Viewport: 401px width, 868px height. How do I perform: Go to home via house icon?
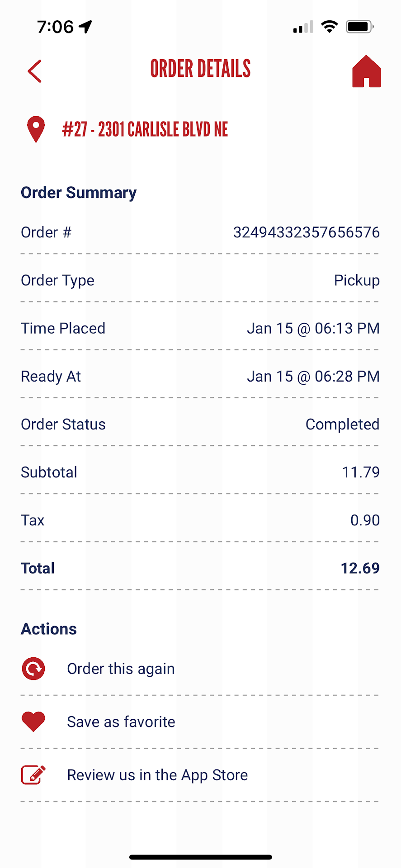coord(366,71)
